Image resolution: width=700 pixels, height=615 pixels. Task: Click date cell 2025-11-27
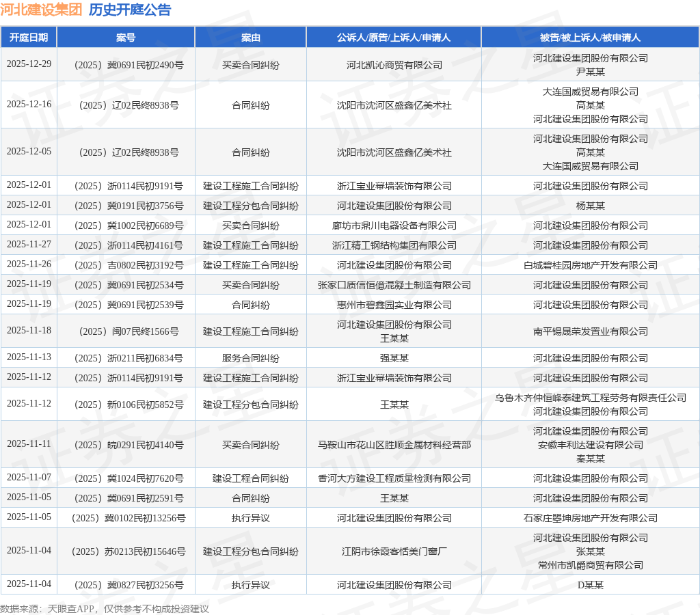pos(29,244)
